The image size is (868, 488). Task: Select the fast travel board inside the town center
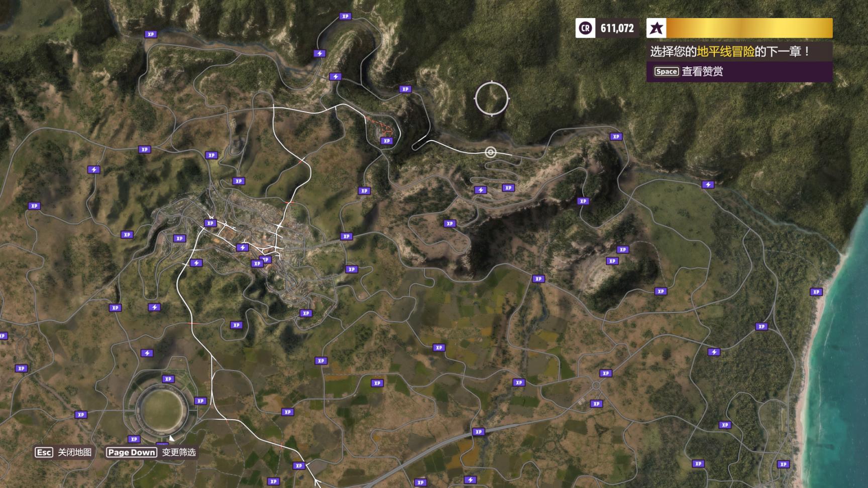coord(242,248)
